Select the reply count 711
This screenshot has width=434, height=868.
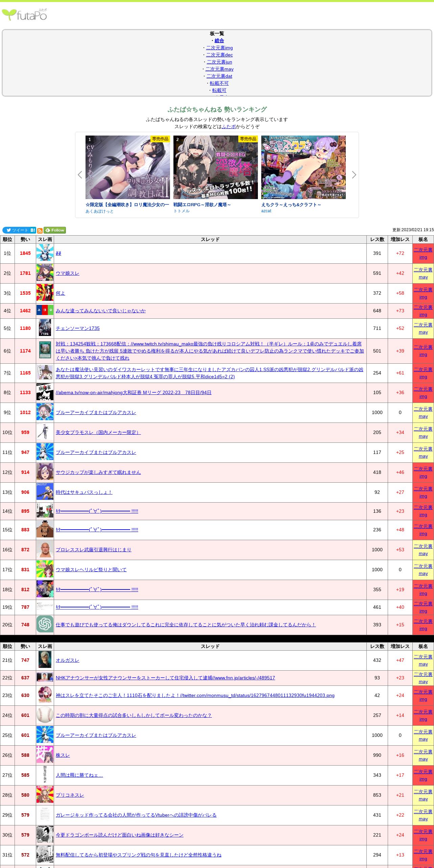tap(377, 328)
